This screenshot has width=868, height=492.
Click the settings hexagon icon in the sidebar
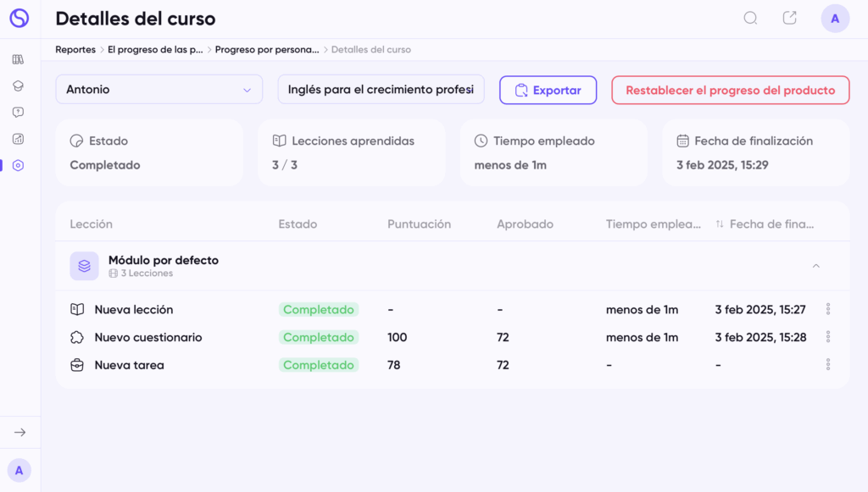click(19, 165)
